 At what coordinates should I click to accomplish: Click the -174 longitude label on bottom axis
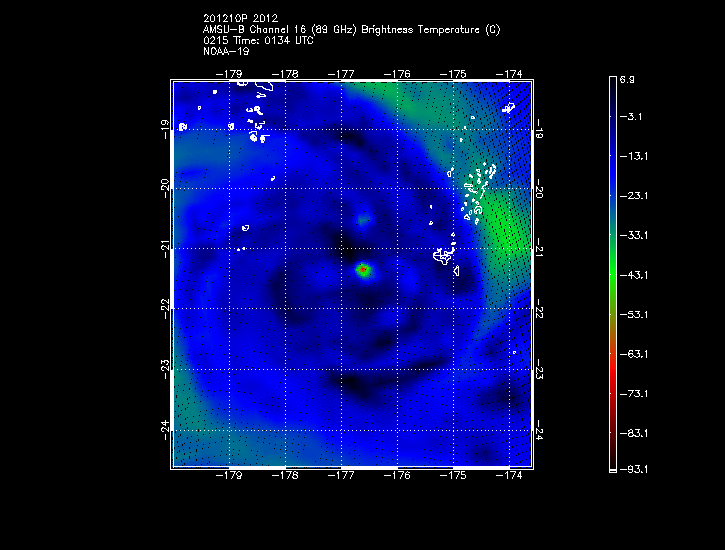[x=511, y=477]
